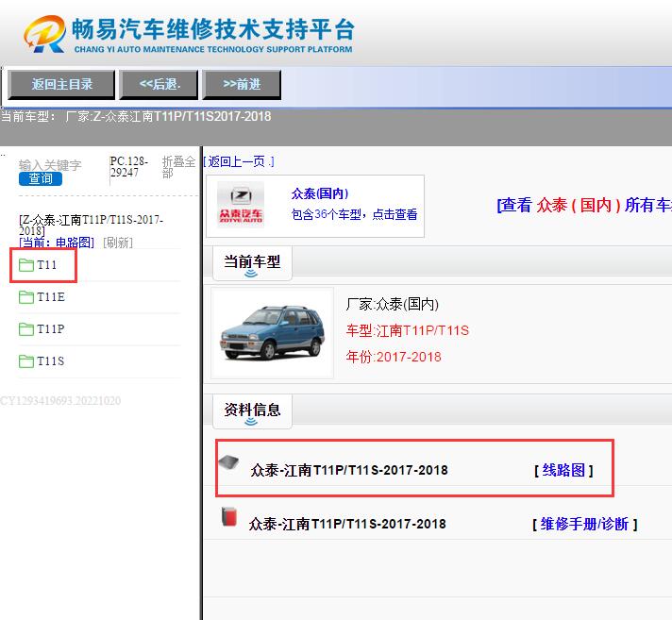Screen dimensions: 672x620
Task: Click the 厂家:众泰(国内) text
Action: 392,304
